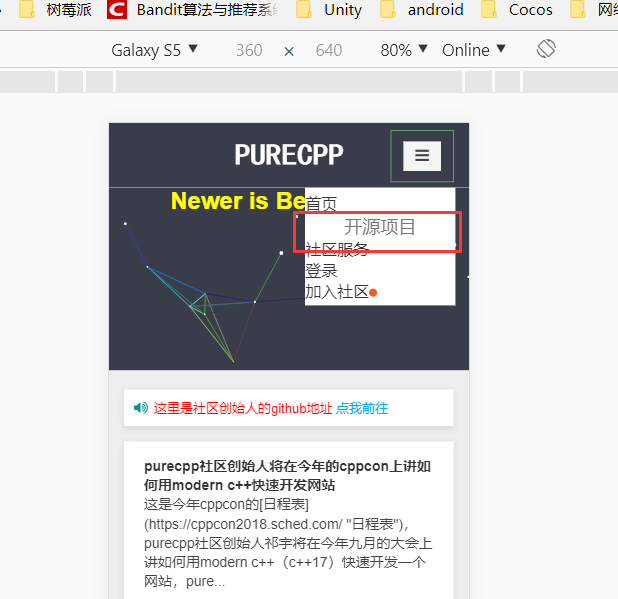Click the rotate device icon
Screen dimensions: 618x599
546,49
